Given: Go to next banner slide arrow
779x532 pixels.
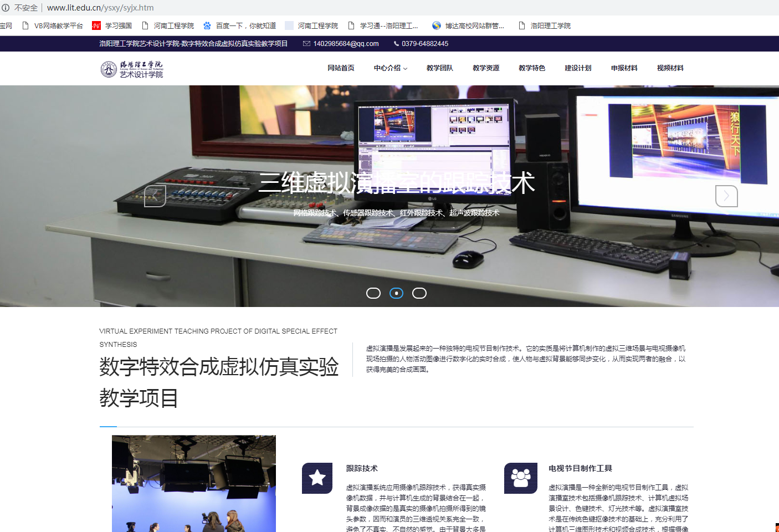Looking at the screenshot, I should (726, 196).
